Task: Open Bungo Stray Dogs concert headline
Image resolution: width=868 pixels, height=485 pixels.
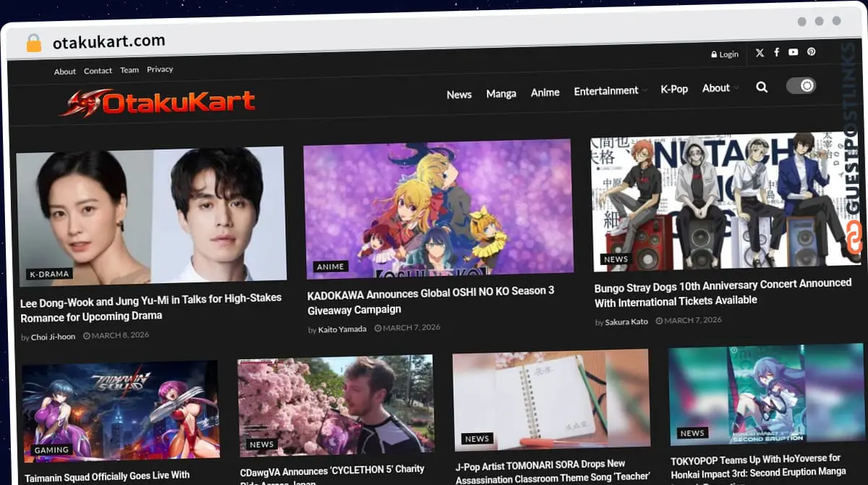Action: pos(723,292)
